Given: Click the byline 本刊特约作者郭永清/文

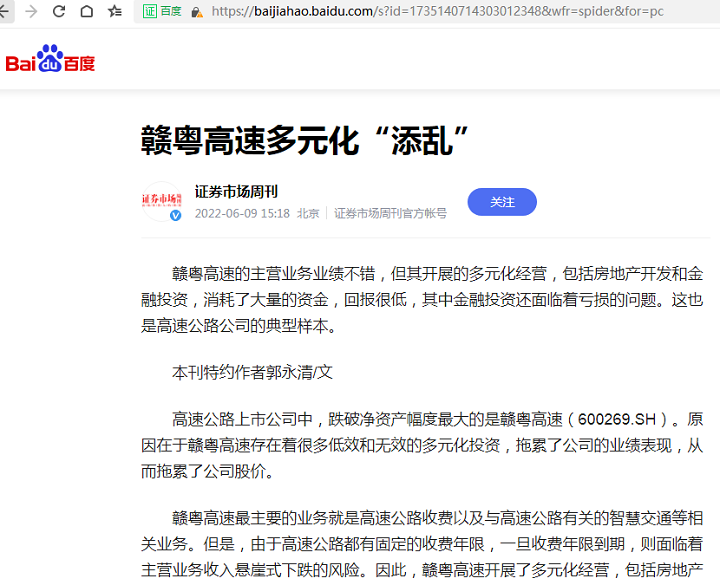Looking at the screenshot, I should 252,372.
